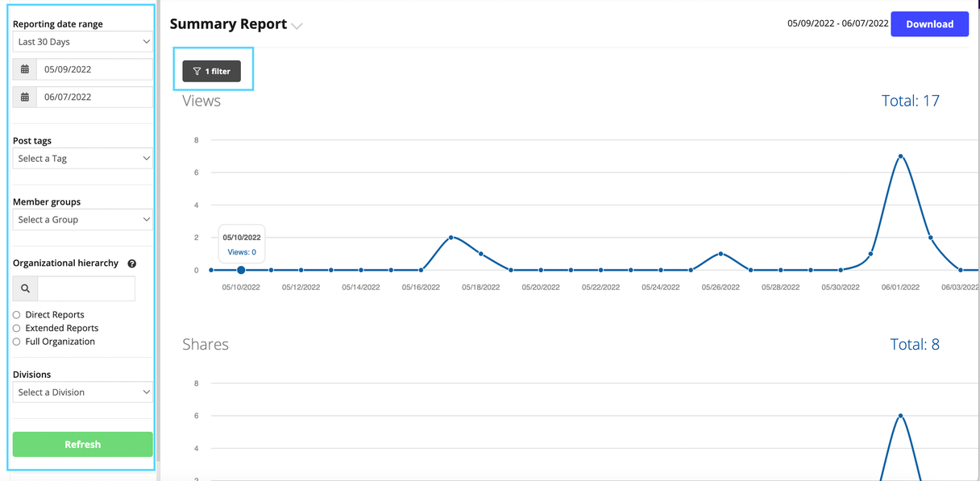
Task: Open the Select a Division dropdown
Action: click(x=83, y=392)
